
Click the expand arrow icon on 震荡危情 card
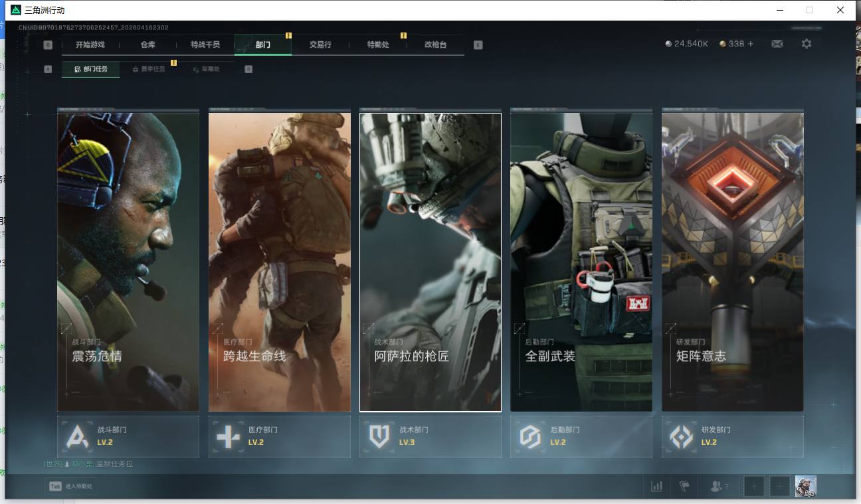coord(66,329)
